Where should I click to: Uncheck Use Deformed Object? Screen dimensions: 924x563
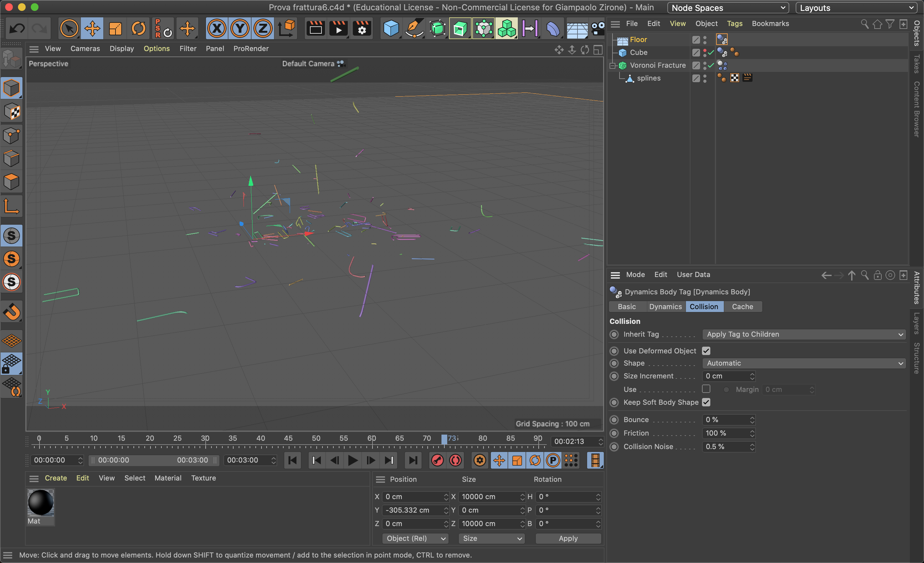pyautogui.click(x=706, y=351)
